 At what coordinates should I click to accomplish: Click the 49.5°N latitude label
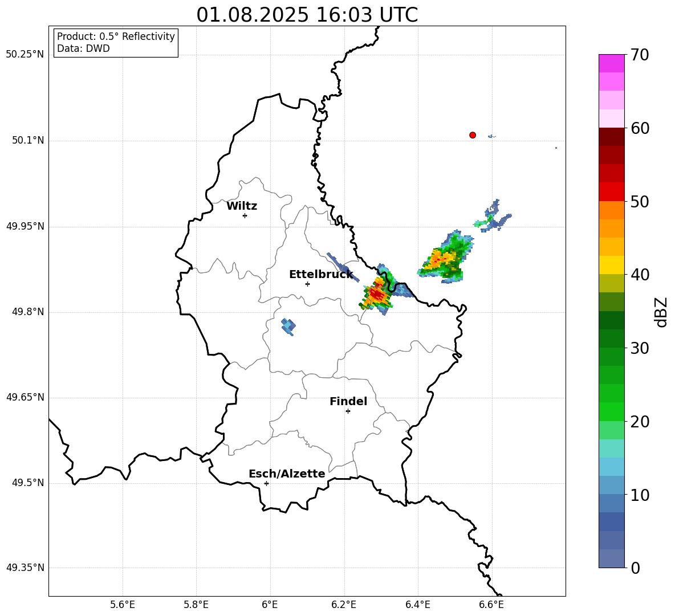tap(28, 483)
